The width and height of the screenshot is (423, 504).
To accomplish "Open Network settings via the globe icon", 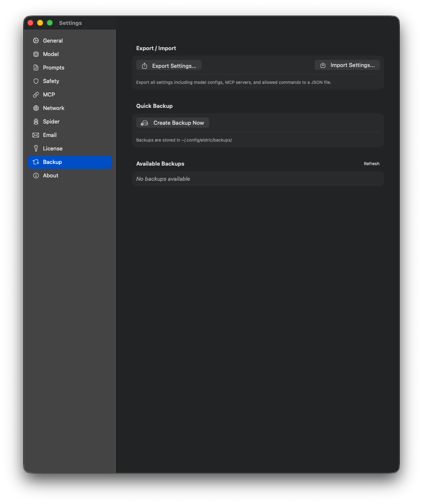I will (36, 108).
